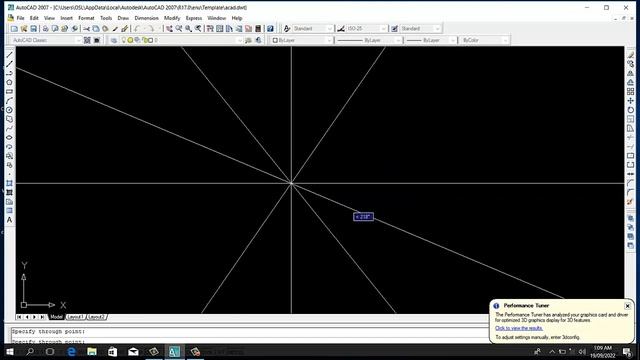Viewport: 640px width, 360px height.
Task: Click the Open file icon
Action: [x=24, y=29]
